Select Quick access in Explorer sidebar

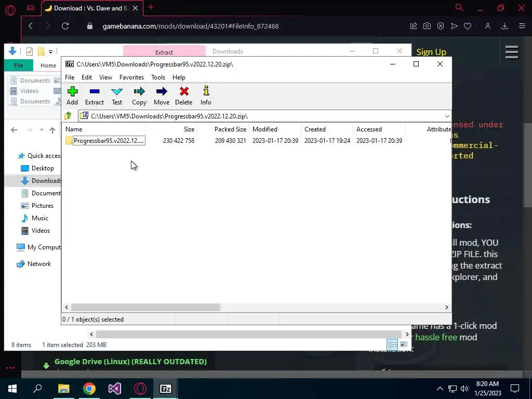click(40, 156)
